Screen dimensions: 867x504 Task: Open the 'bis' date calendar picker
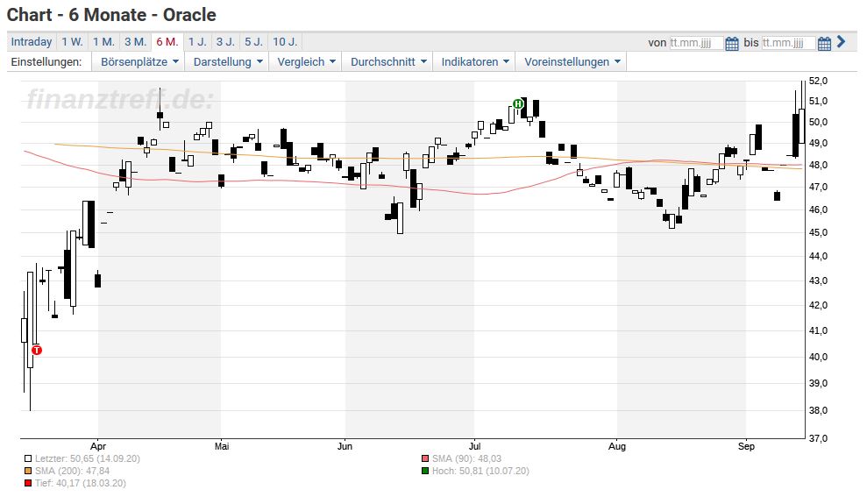pyautogui.click(x=824, y=43)
